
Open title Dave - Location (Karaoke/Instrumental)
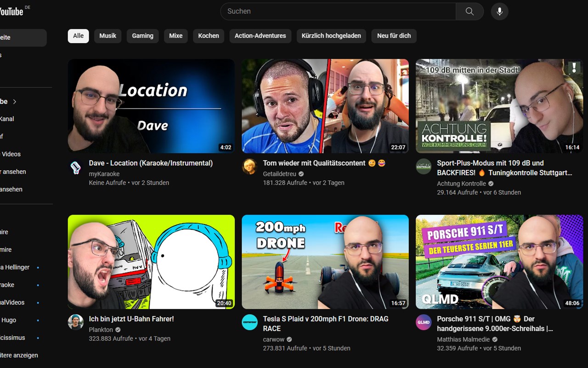pos(151,163)
